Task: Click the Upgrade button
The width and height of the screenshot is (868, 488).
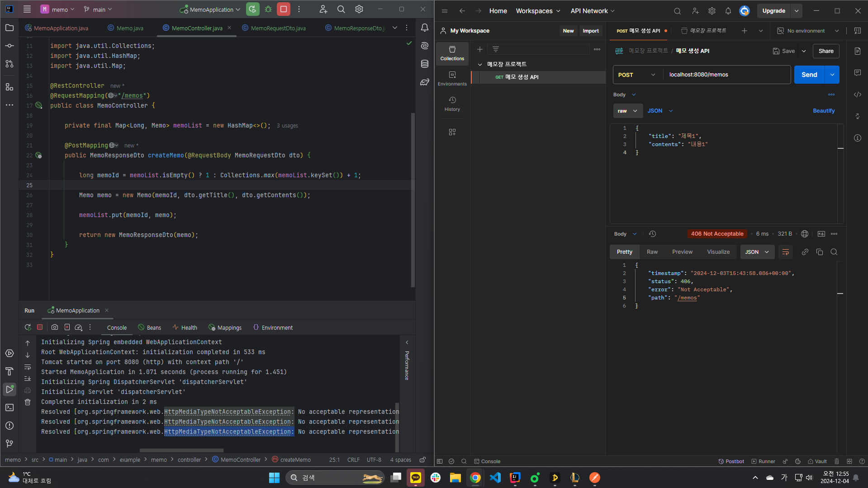Action: point(773,11)
